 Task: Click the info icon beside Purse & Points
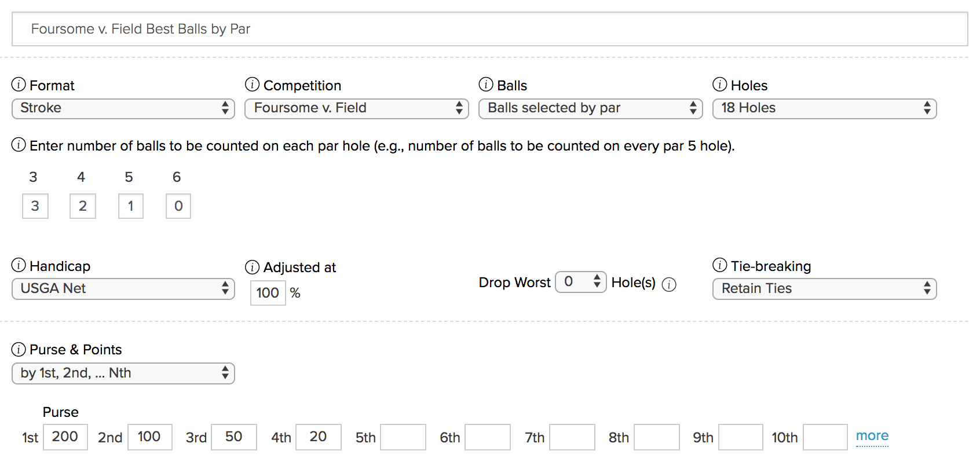click(19, 349)
